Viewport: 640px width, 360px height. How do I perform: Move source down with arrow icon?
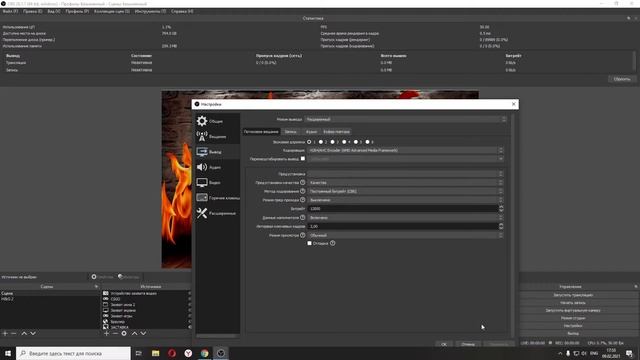click(143, 333)
